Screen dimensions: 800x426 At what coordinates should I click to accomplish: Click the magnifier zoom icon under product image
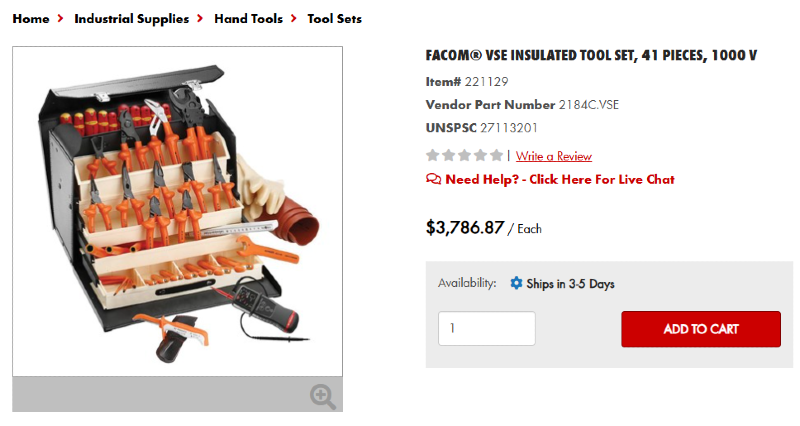322,396
